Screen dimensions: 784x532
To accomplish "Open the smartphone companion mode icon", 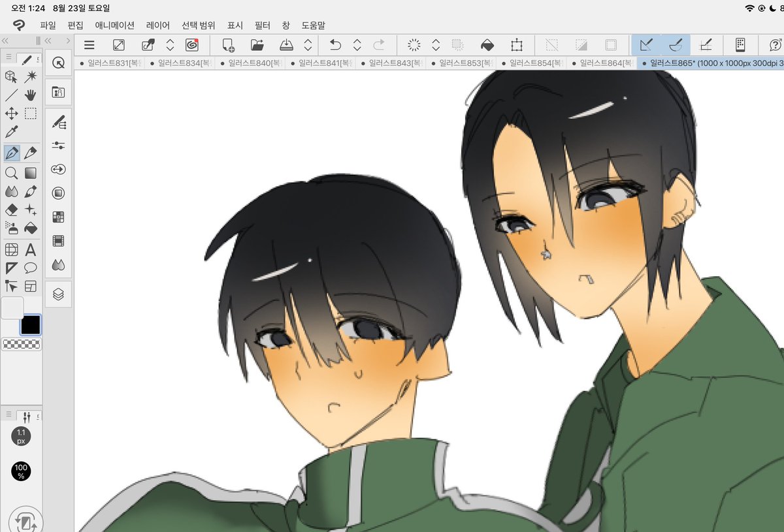I will pyautogui.click(x=740, y=45).
